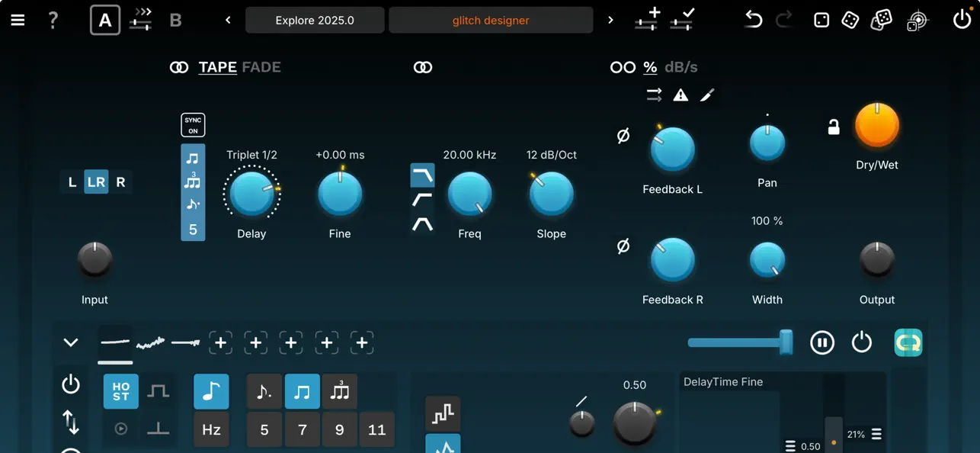Toggle the phase invert on Feedback L

pos(623,136)
